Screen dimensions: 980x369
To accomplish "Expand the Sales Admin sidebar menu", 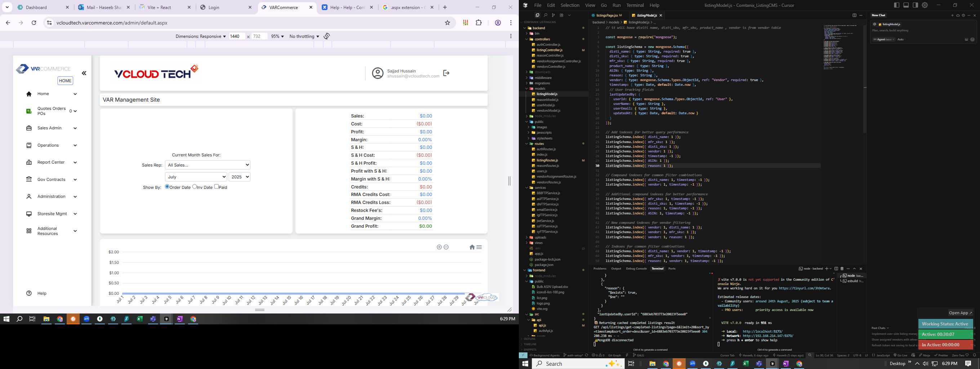I will (52, 128).
